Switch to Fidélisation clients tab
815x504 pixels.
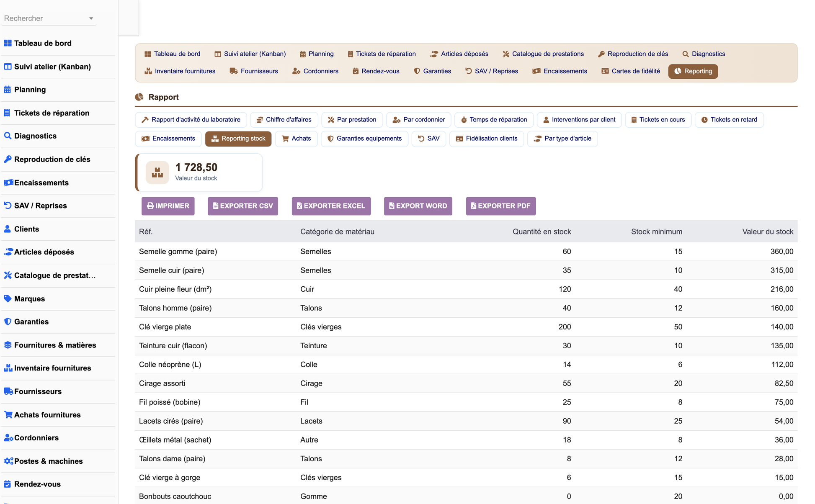pyautogui.click(x=486, y=139)
